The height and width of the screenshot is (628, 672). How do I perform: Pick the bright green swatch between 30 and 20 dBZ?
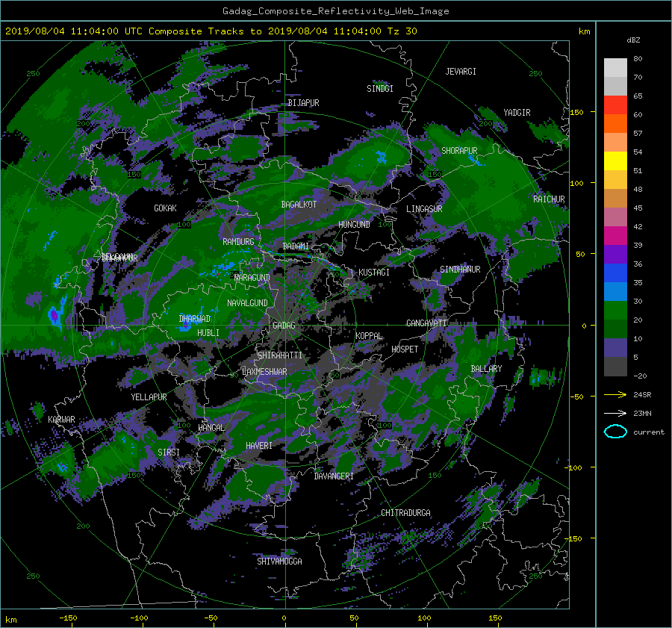615,310
